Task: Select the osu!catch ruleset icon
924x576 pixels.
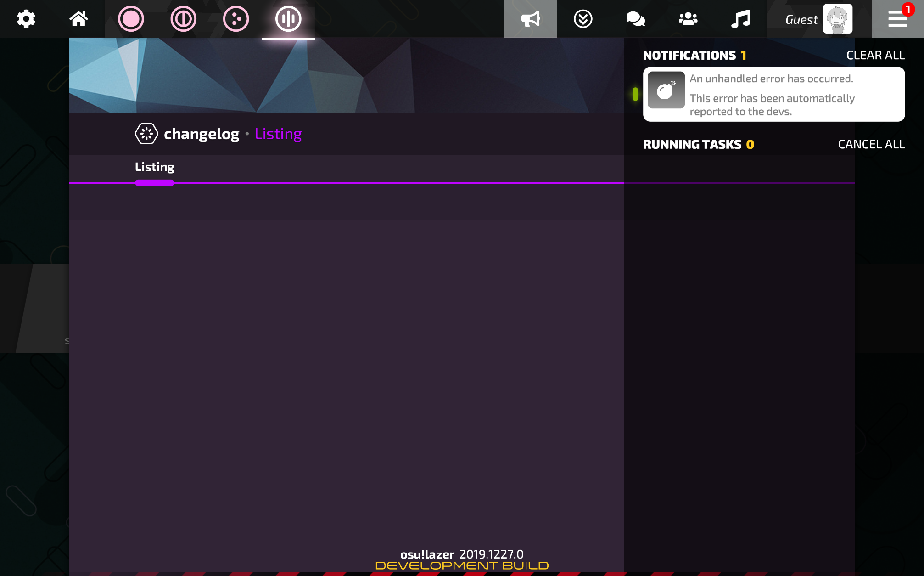Action: [x=236, y=19]
